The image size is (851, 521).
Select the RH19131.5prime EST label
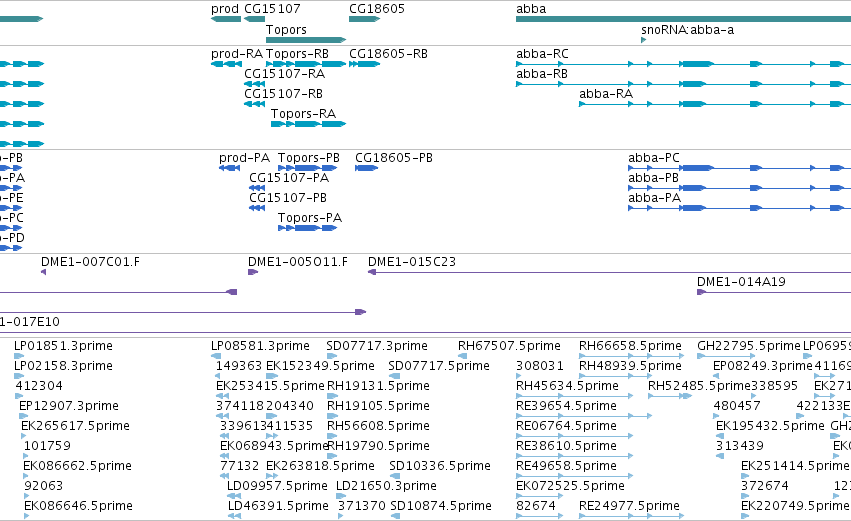tap(378, 386)
